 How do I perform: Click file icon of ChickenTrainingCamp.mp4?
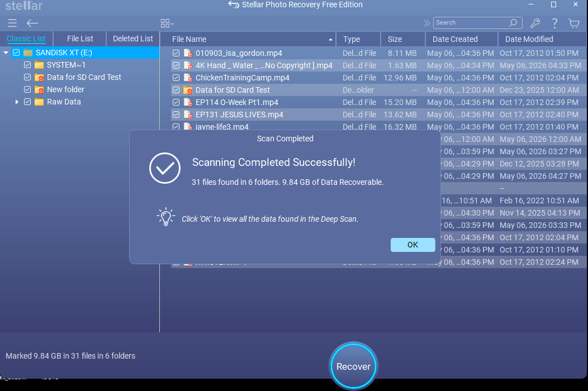(188, 78)
